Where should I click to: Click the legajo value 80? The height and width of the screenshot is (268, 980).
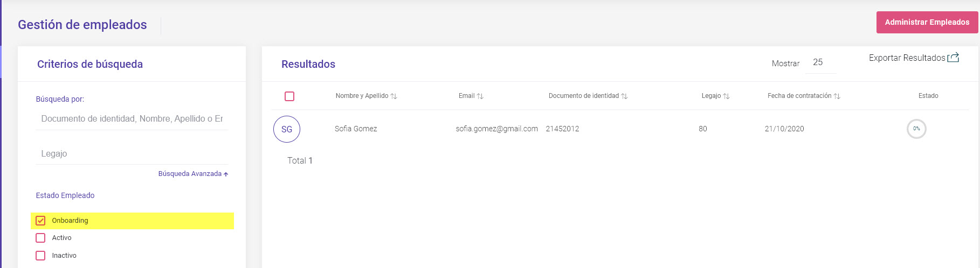pyautogui.click(x=703, y=129)
